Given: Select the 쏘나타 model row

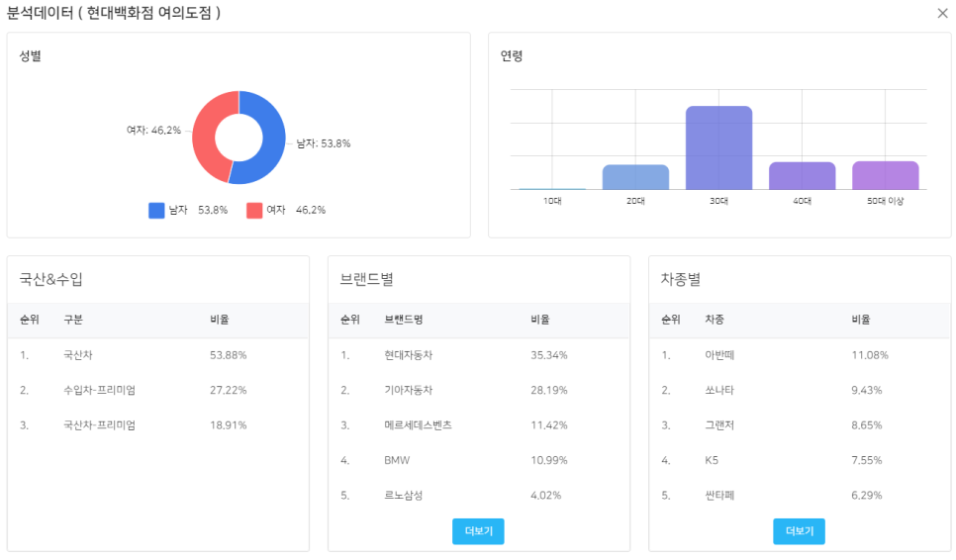Looking at the screenshot, I should pos(800,391).
